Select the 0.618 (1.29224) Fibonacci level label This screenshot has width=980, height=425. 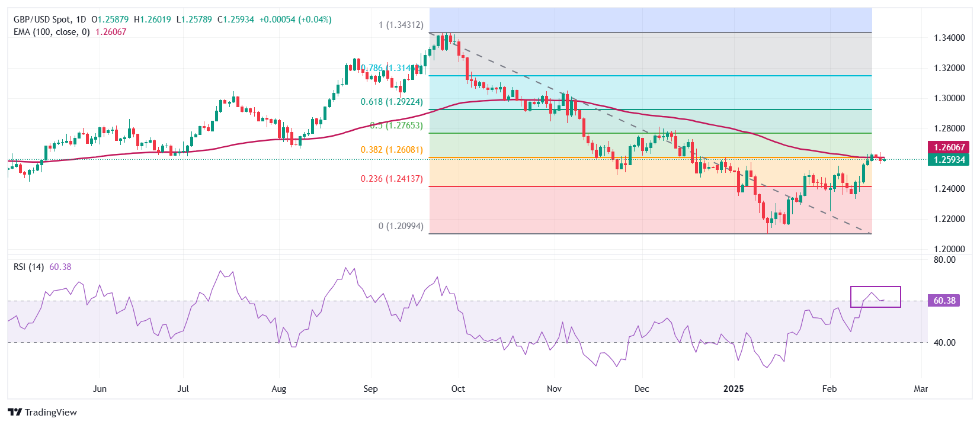coord(392,102)
